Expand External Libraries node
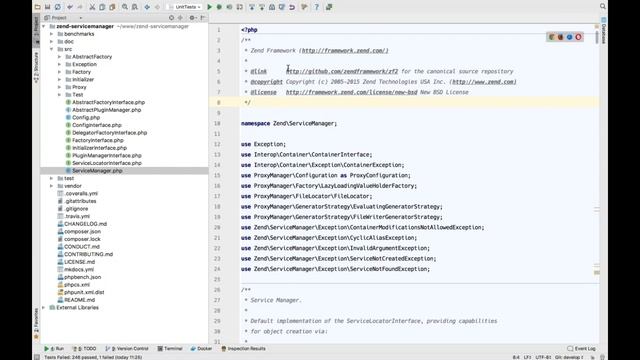 click(x=44, y=307)
